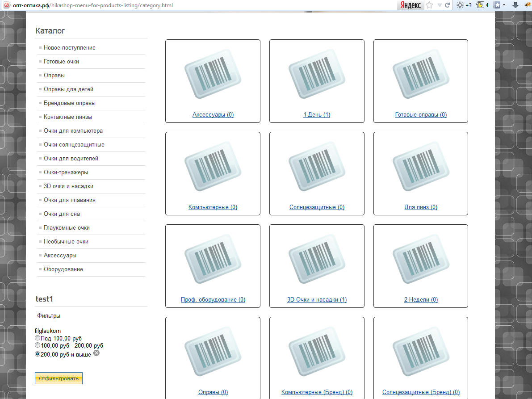Image resolution: width=532 pixels, height=399 pixels.
Task: Open the Готовые оправы (0) link
Action: (x=421, y=115)
